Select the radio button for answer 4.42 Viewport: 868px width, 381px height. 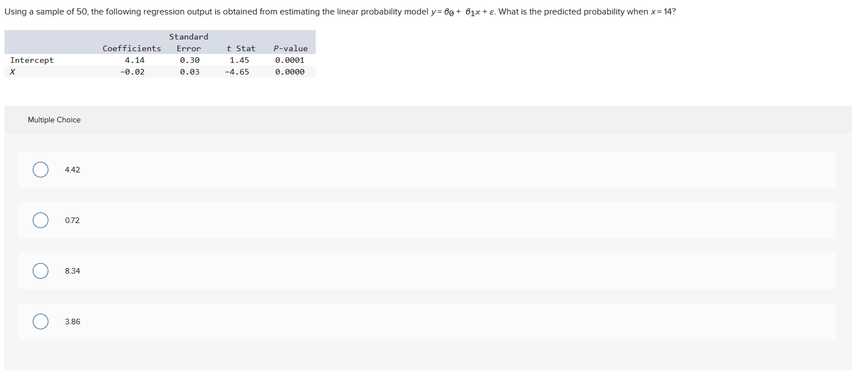[40, 169]
